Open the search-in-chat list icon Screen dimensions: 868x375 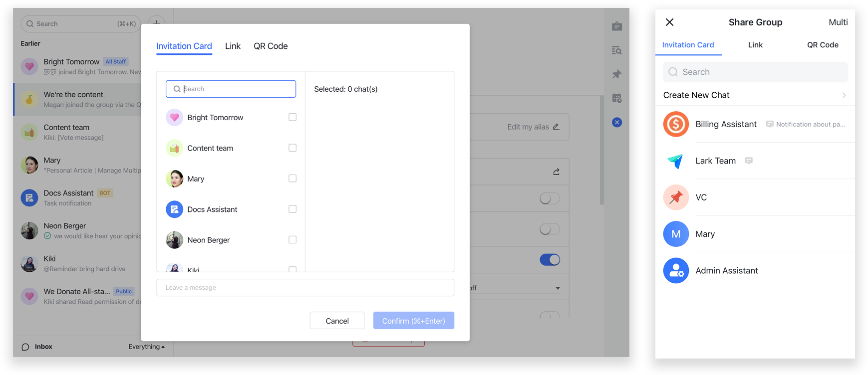click(617, 50)
